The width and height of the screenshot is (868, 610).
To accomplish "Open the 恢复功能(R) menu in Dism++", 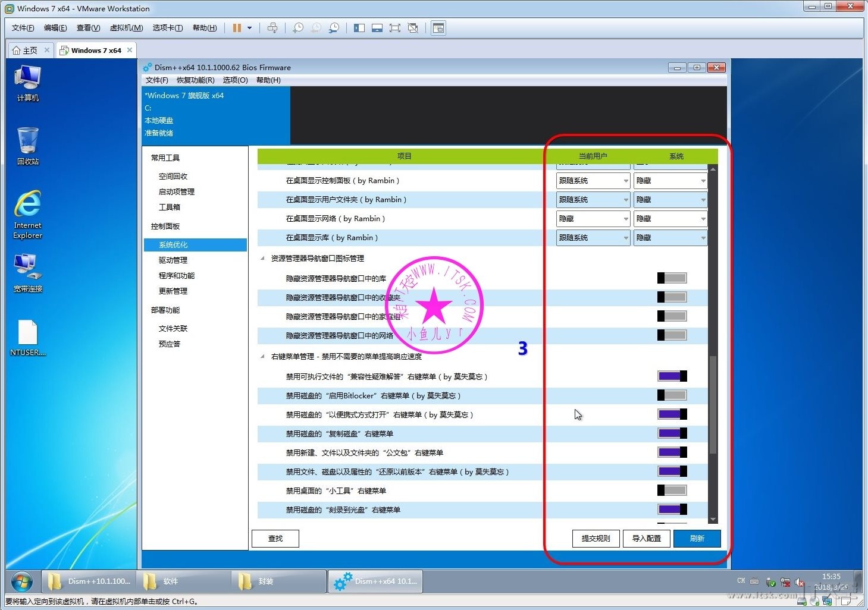I will [195, 80].
